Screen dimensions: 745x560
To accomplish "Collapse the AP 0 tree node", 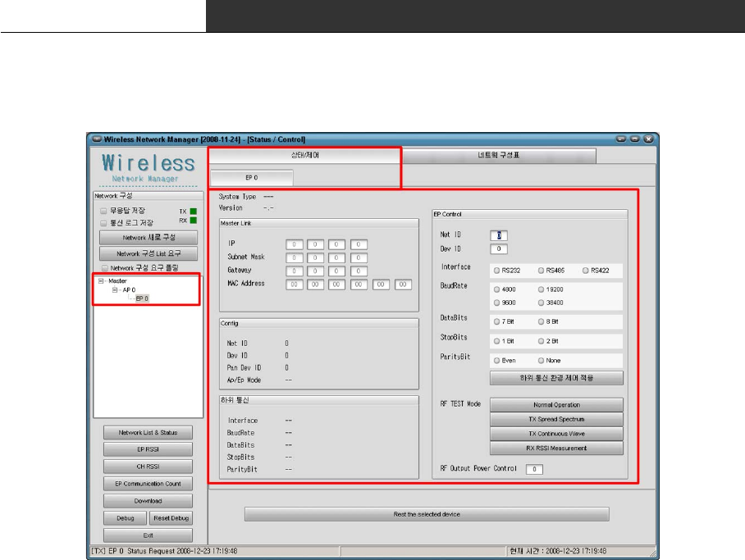I will pyautogui.click(x=115, y=289).
